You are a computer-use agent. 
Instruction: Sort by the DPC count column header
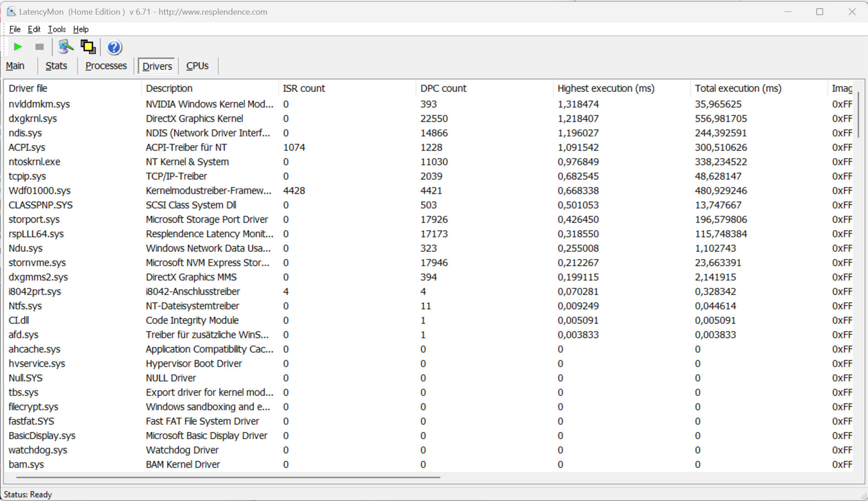[x=443, y=88]
